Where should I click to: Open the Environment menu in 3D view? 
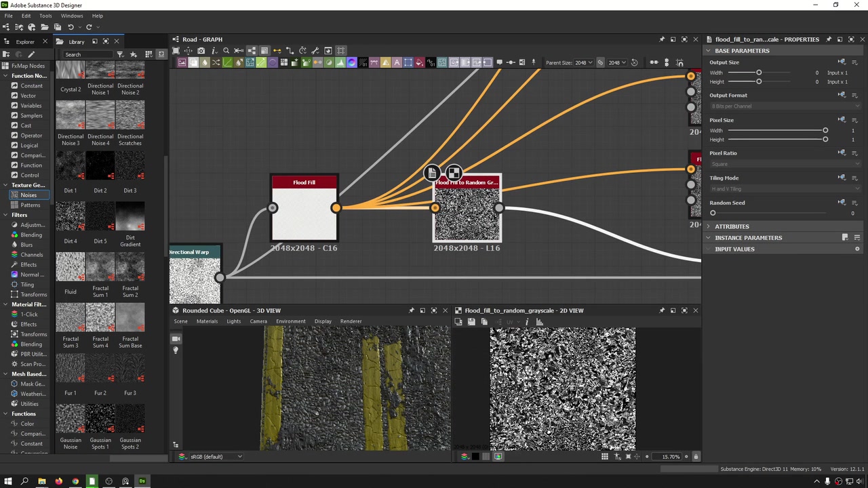[x=290, y=321]
